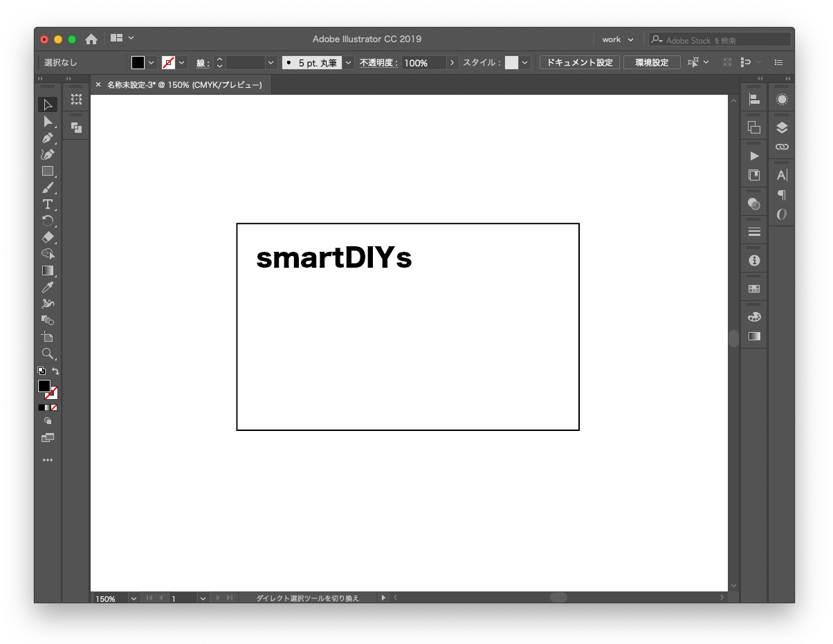
Task: Select the Paintbrush tool
Action: pos(48,187)
